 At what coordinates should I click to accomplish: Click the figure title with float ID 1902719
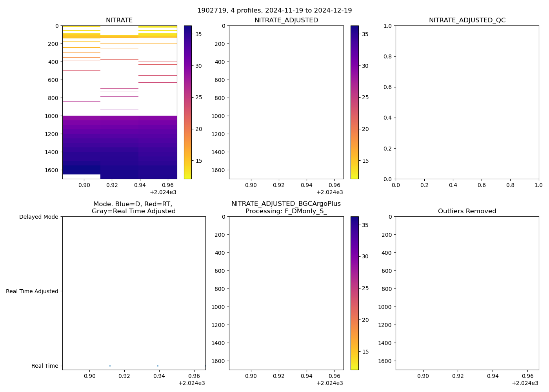(x=274, y=11)
